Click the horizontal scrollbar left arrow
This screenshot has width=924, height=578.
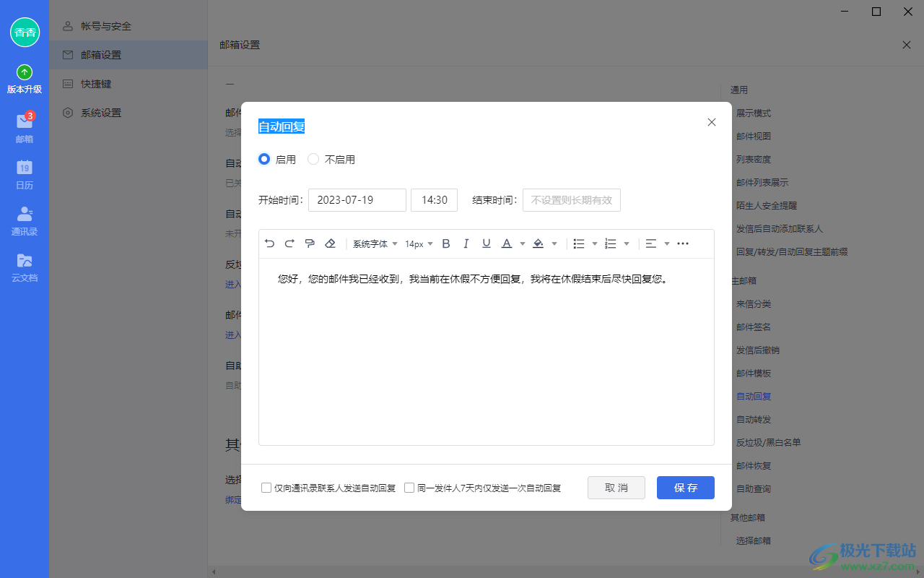(x=213, y=572)
